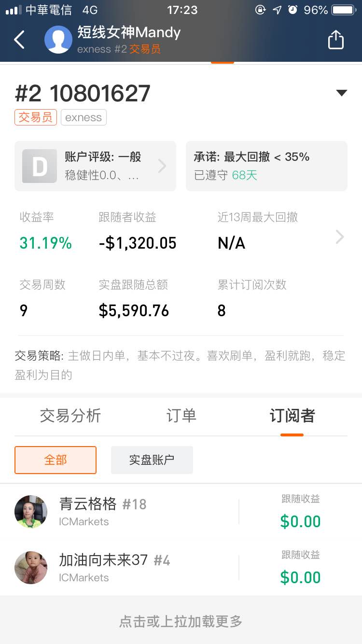The width and height of the screenshot is (362, 644).
Task: Open the 加油向未来37 subscriber row
Action: click(181, 568)
